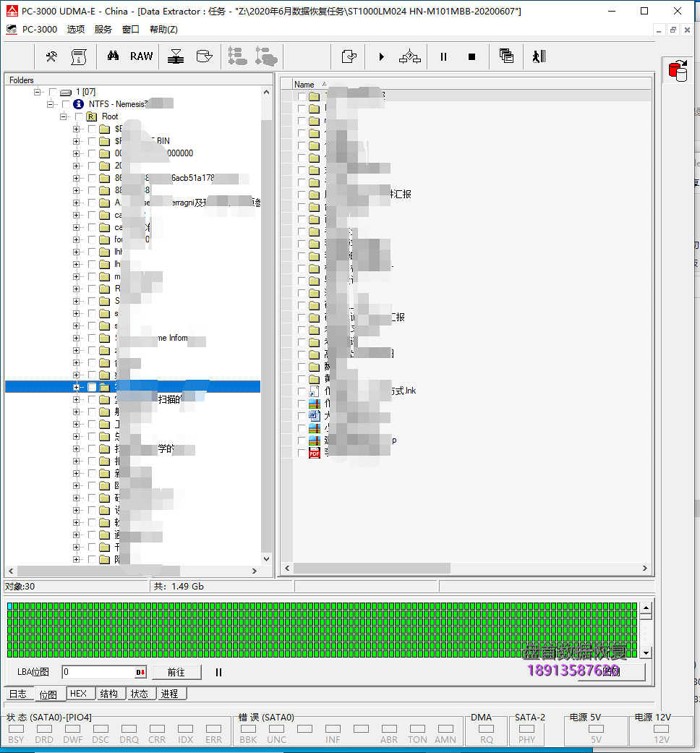
Task: Expand the folder containing 'erragni'
Action: (x=76, y=203)
